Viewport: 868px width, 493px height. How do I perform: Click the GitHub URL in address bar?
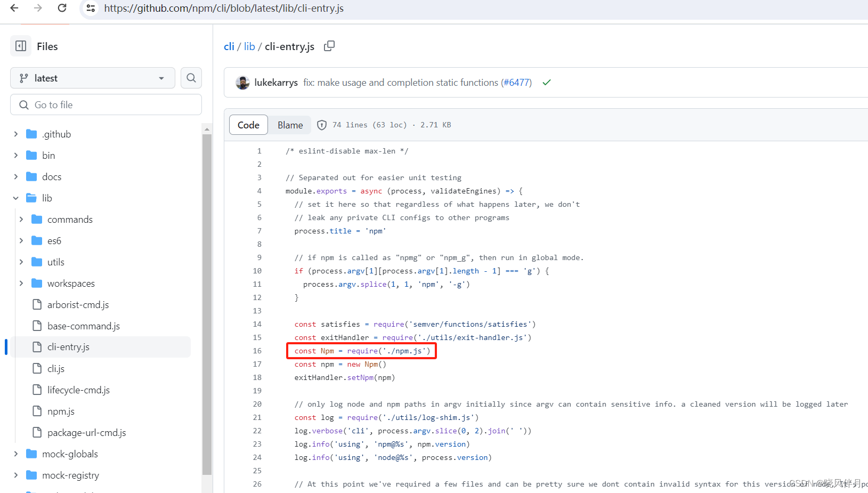point(224,9)
